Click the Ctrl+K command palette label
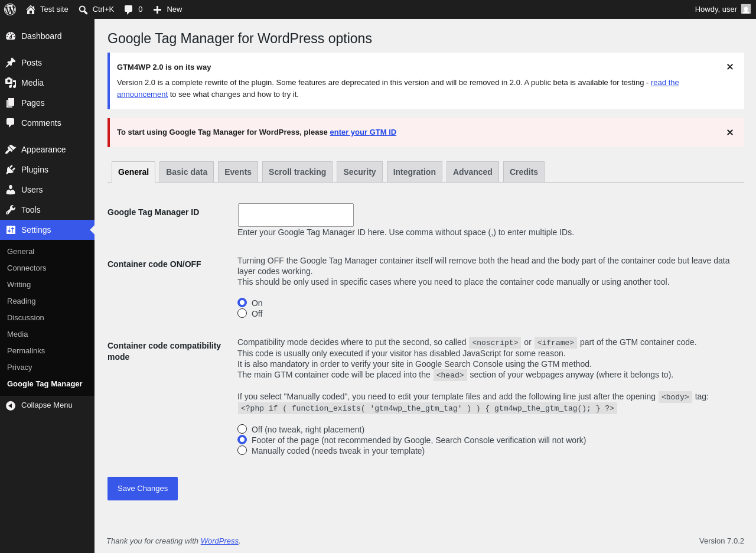Viewport: 756px width, 553px height. 103,9
